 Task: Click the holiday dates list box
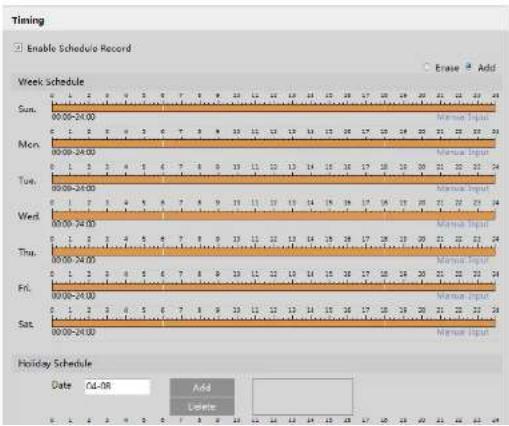pyautogui.click(x=302, y=397)
